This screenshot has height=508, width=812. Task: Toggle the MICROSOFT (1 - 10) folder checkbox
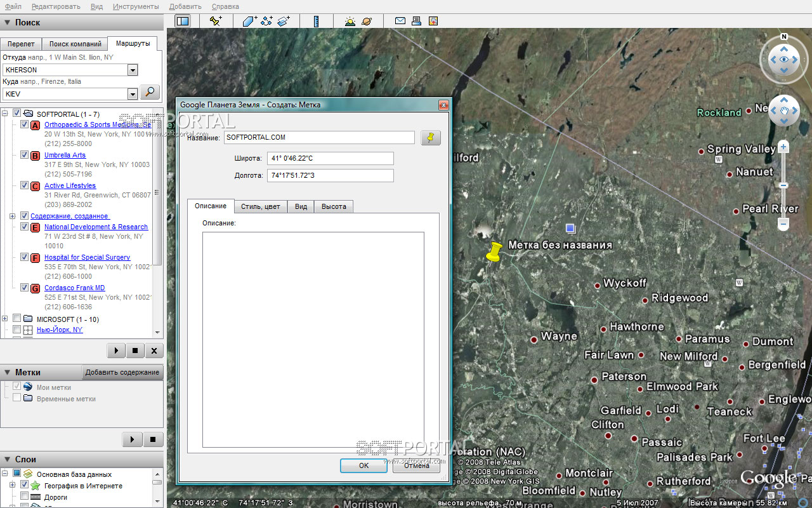17,319
